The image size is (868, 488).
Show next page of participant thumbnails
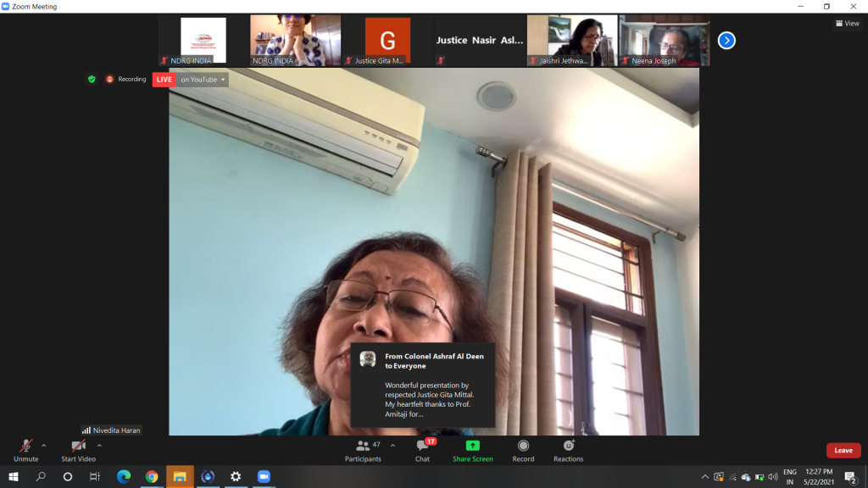(x=726, y=40)
